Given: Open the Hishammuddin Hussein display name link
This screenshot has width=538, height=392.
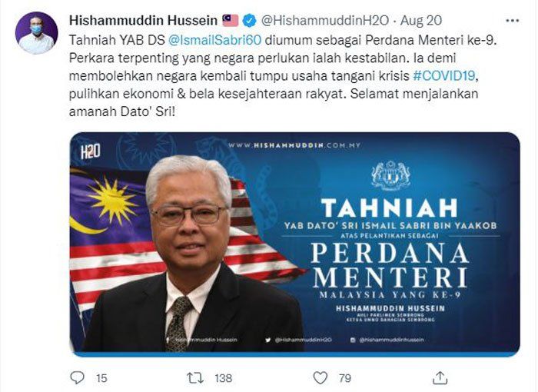Looking at the screenshot, I should (x=144, y=21).
